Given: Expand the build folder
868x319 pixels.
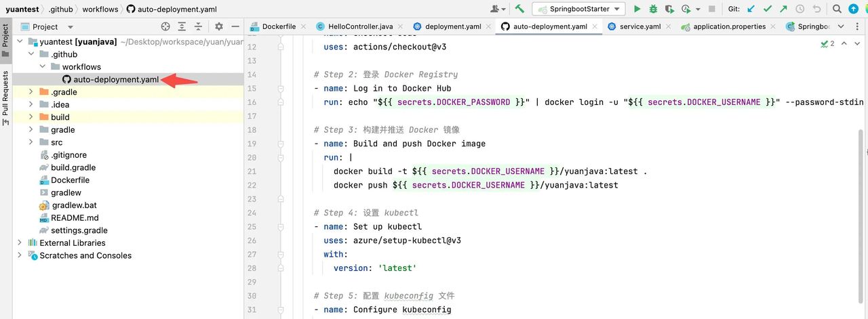Looking at the screenshot, I should (x=32, y=117).
